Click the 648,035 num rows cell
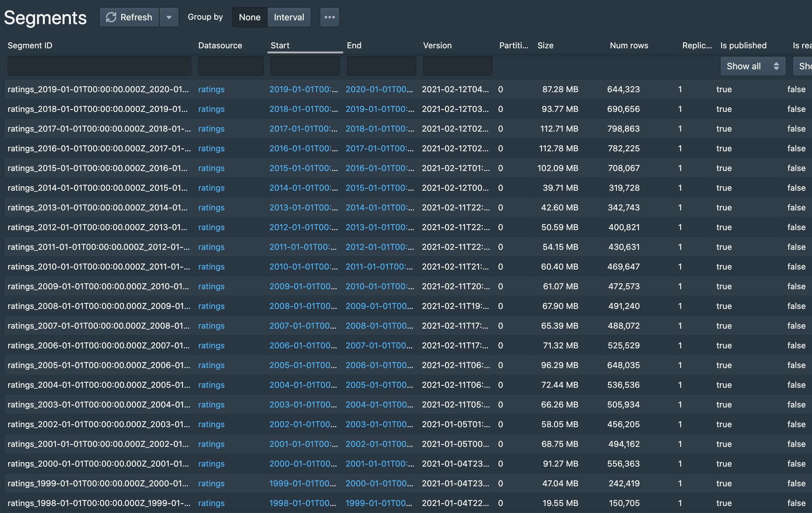The height and width of the screenshot is (513, 812). (623, 365)
